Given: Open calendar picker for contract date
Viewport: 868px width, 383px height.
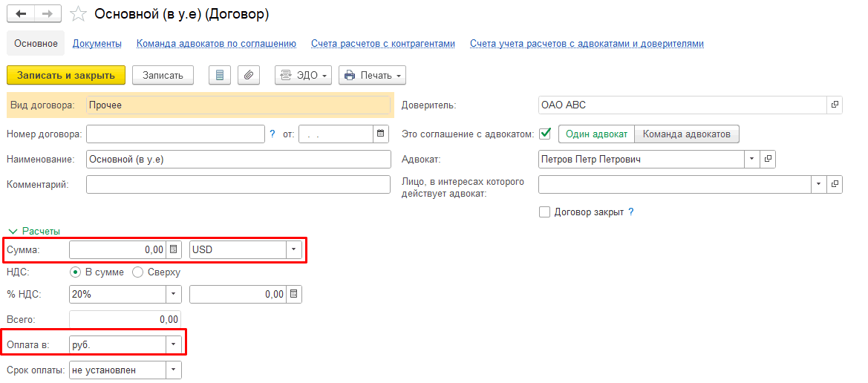Looking at the screenshot, I should click(381, 134).
